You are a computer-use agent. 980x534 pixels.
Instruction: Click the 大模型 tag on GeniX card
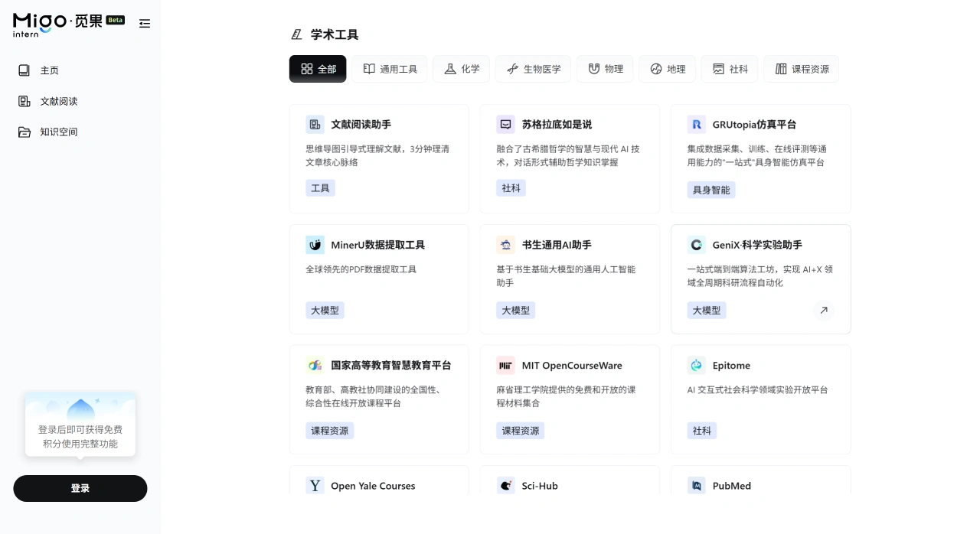click(706, 310)
